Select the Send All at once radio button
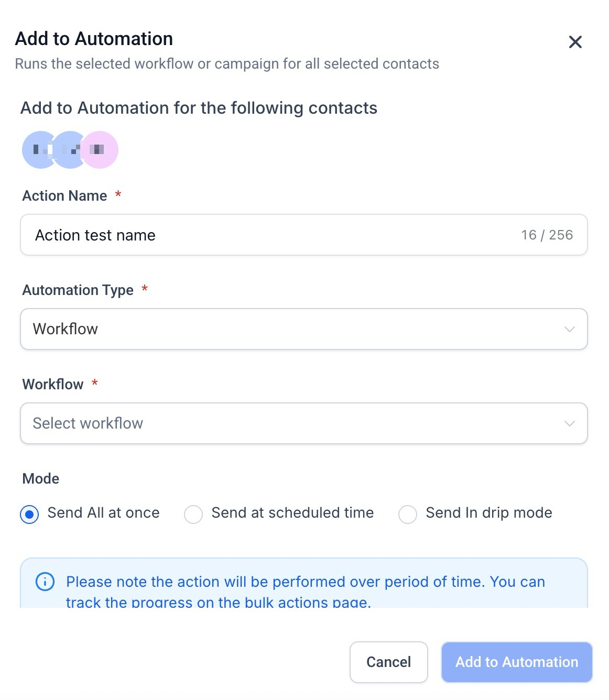The image size is (609, 700). (29, 515)
